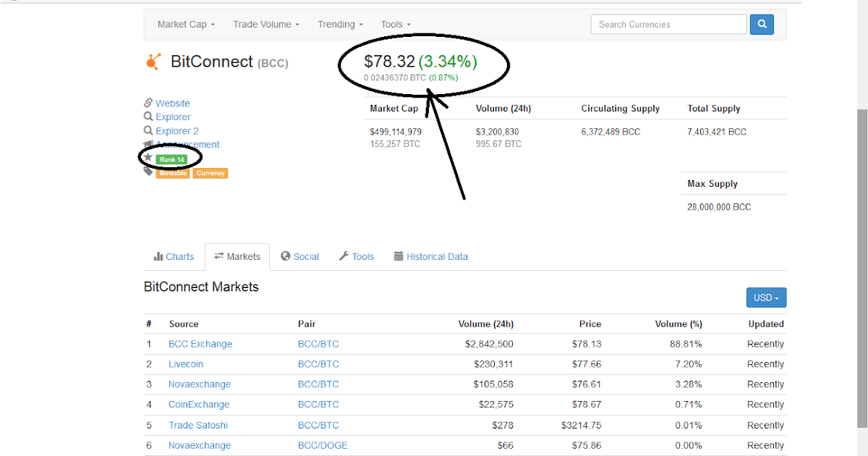868x456 pixels.
Task: Click the 88.81% volume share cell
Action: coord(686,344)
